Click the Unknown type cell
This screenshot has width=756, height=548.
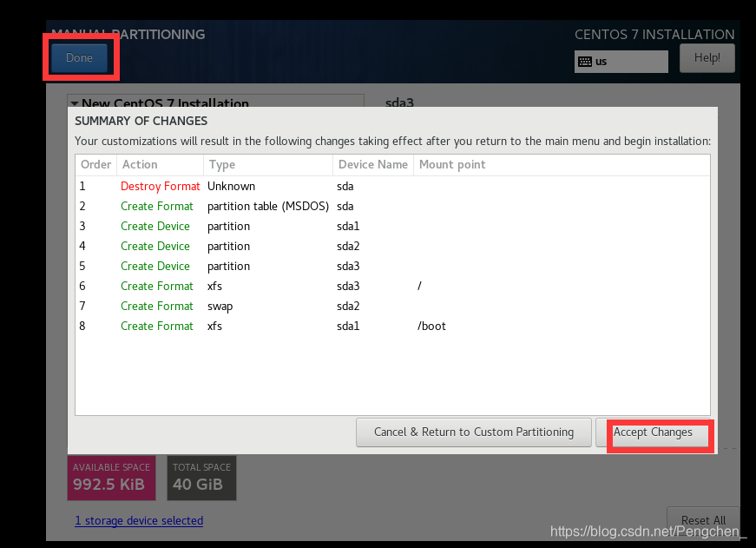pyautogui.click(x=232, y=186)
